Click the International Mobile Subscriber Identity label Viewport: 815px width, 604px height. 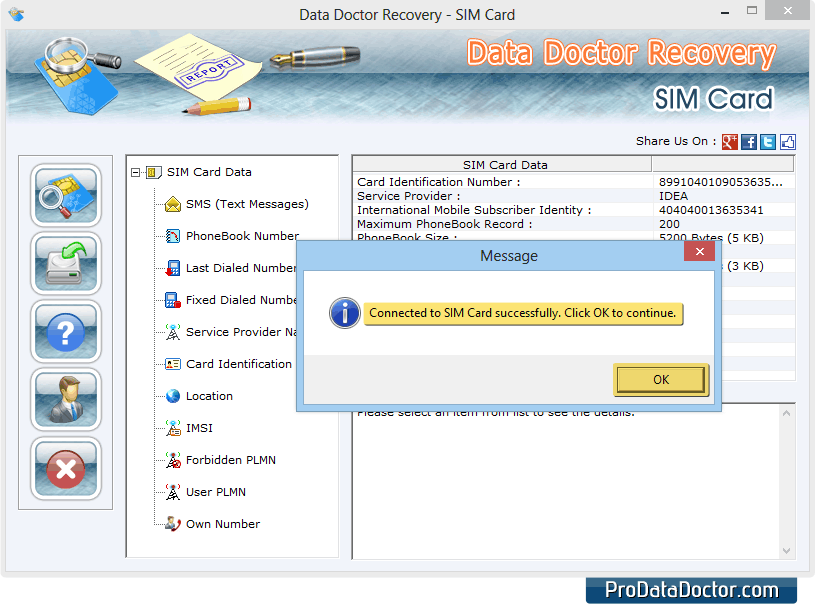pos(474,210)
